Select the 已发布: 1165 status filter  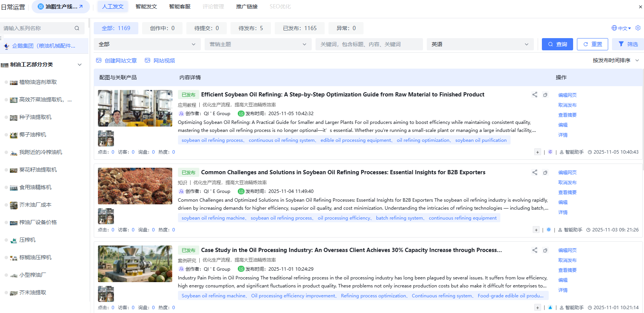[x=300, y=28]
